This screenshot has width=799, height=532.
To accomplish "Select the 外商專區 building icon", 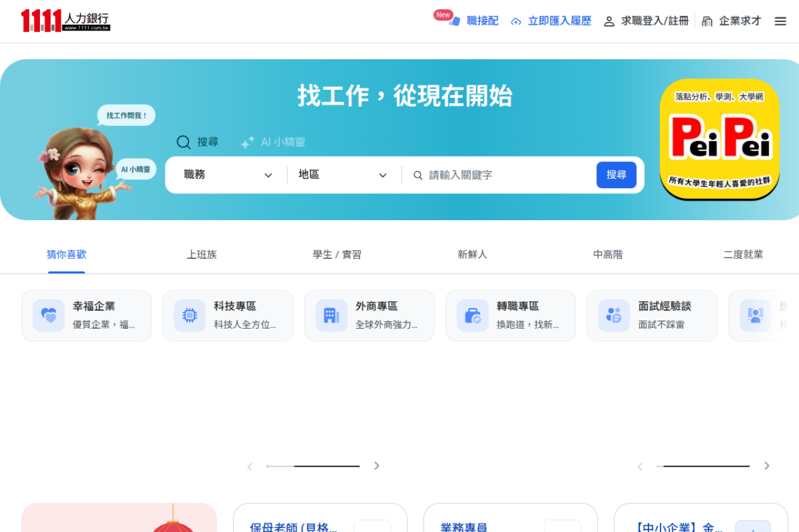I will 331,316.
